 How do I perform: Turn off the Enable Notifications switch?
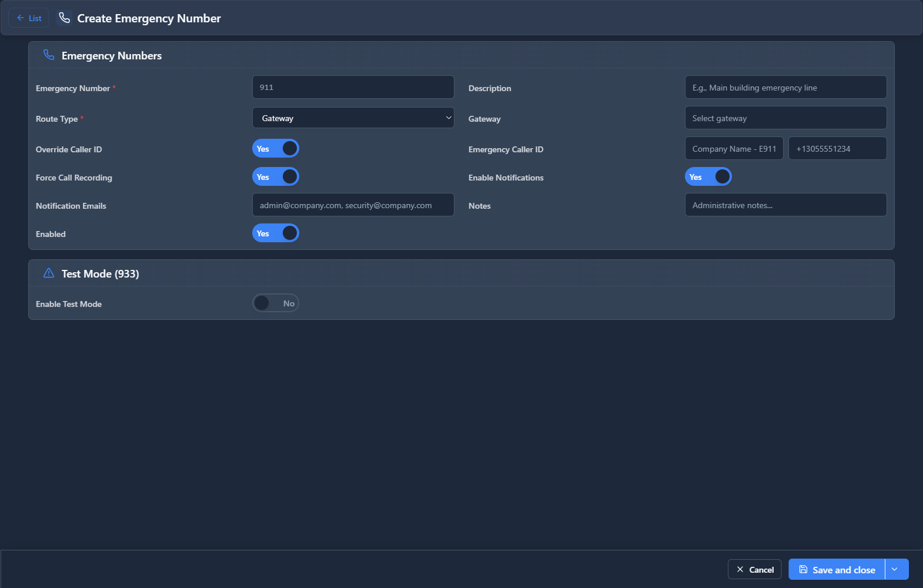pyautogui.click(x=708, y=177)
